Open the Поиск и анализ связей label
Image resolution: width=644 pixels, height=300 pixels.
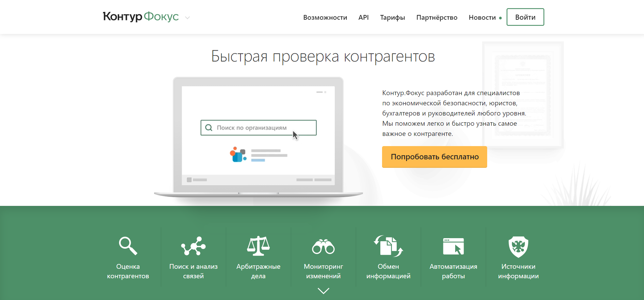193,271
